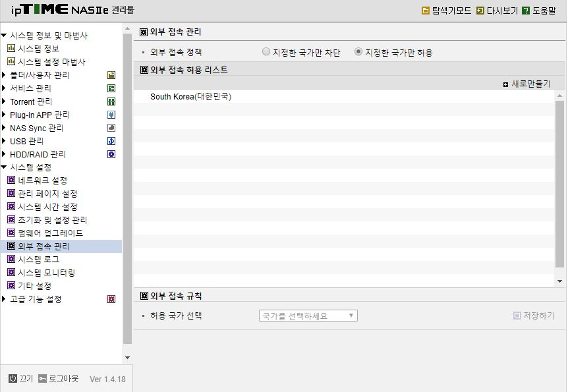Open the 국가를 선택하세요 country dropdown
The height and width of the screenshot is (392, 568).
pos(308,316)
